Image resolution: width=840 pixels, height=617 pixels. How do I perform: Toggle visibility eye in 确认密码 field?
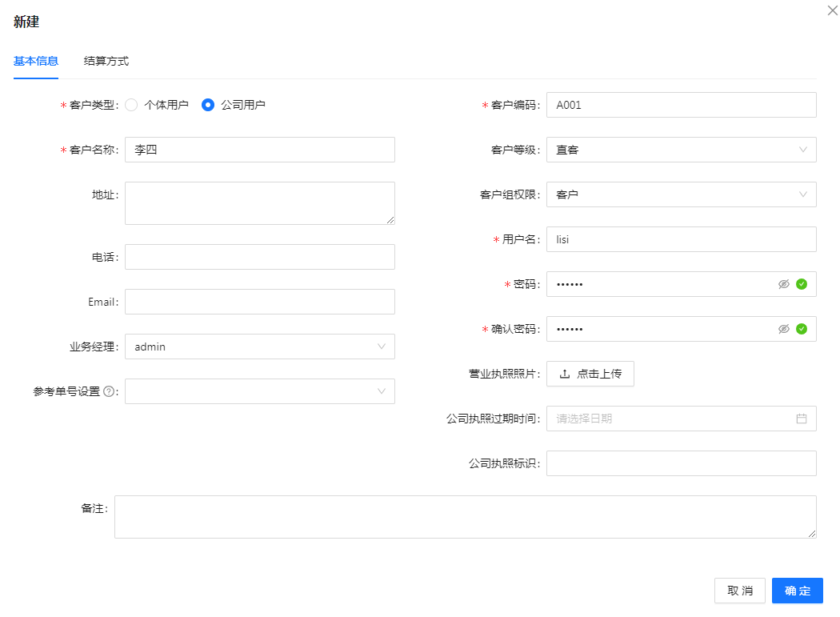(x=784, y=329)
